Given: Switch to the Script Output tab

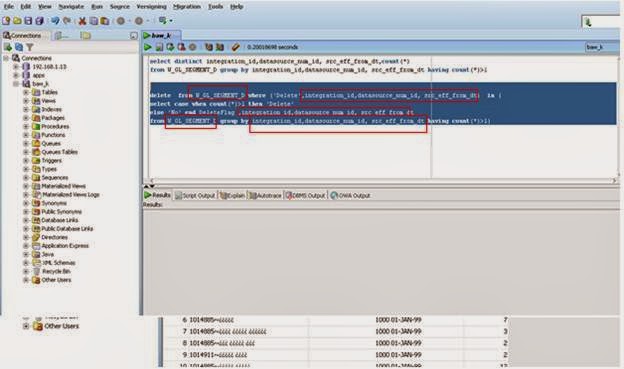Looking at the screenshot, I should tap(195, 195).
